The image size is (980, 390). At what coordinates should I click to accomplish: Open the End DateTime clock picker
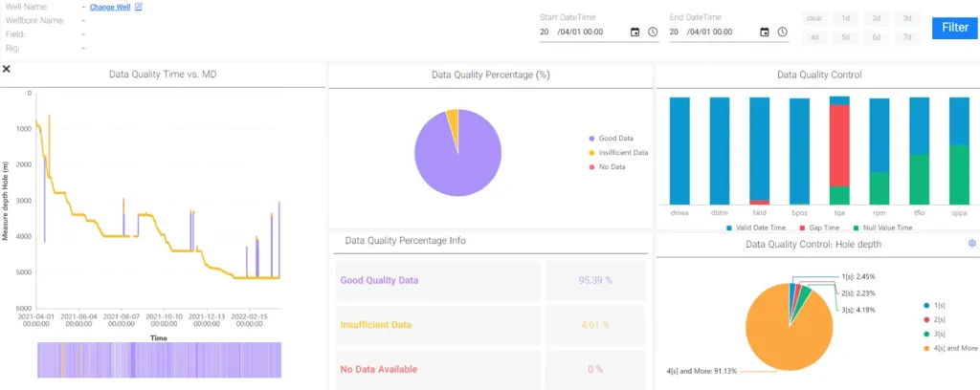[x=782, y=32]
